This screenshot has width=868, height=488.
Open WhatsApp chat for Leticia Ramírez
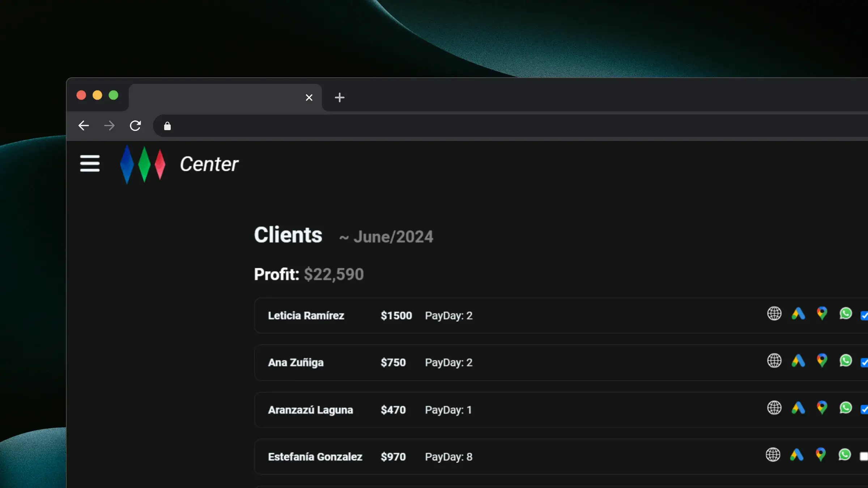846,313
